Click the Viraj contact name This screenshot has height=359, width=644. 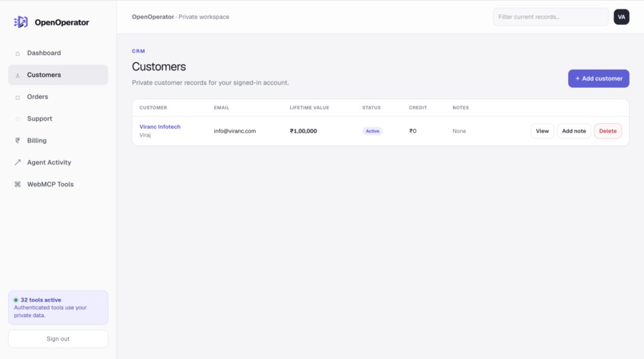pos(145,135)
